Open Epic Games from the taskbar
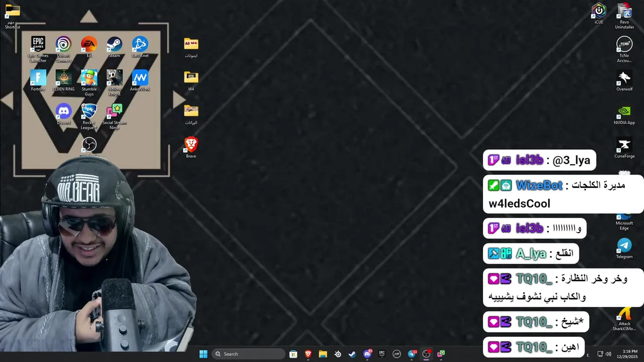644x362 pixels. [x=382, y=354]
